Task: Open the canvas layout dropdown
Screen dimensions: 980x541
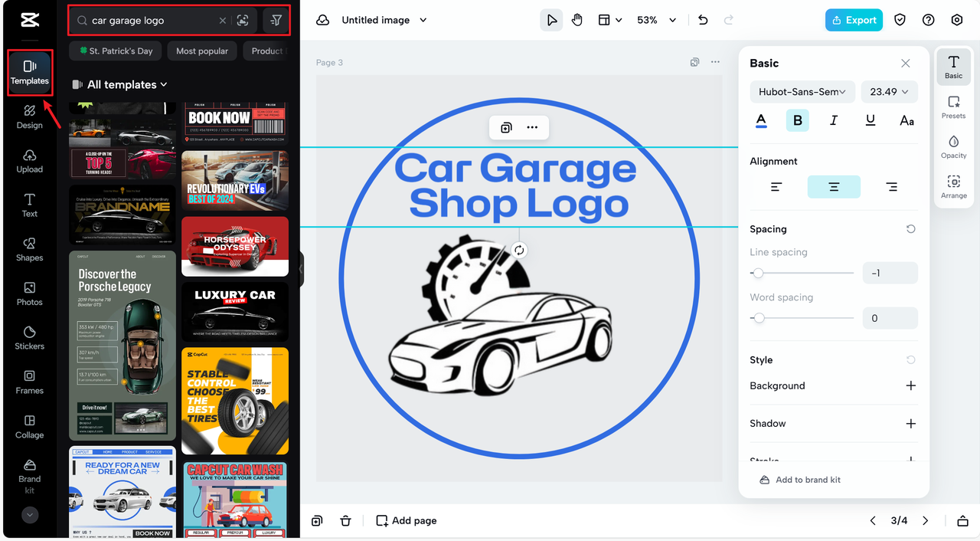Action: [609, 20]
